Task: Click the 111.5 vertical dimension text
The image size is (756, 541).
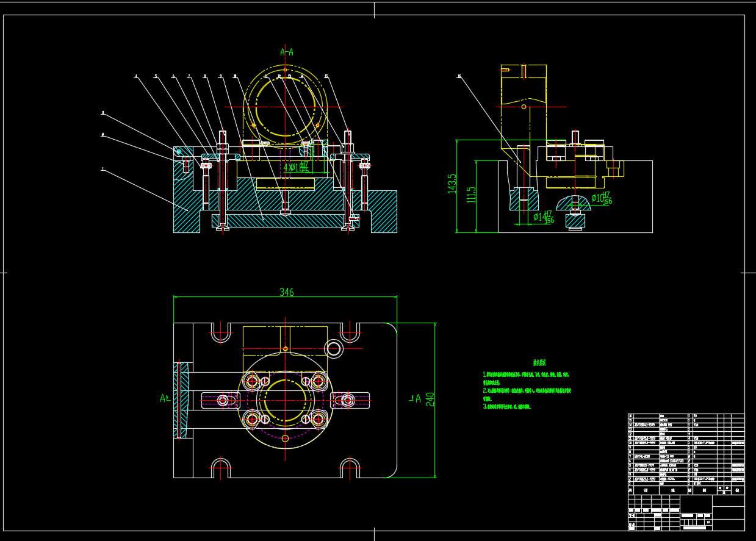Action: pyautogui.click(x=471, y=195)
